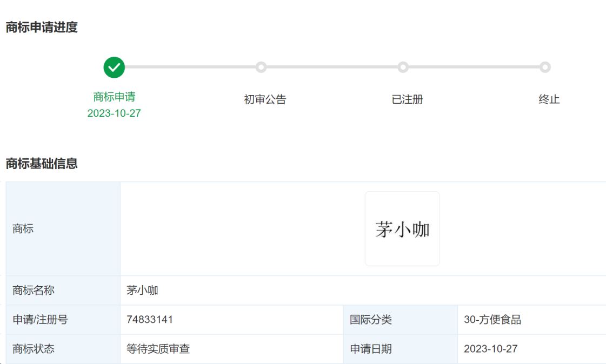Click the 30-方便食品 classification value
This screenshot has height=364, width=606.
pyautogui.click(x=492, y=320)
